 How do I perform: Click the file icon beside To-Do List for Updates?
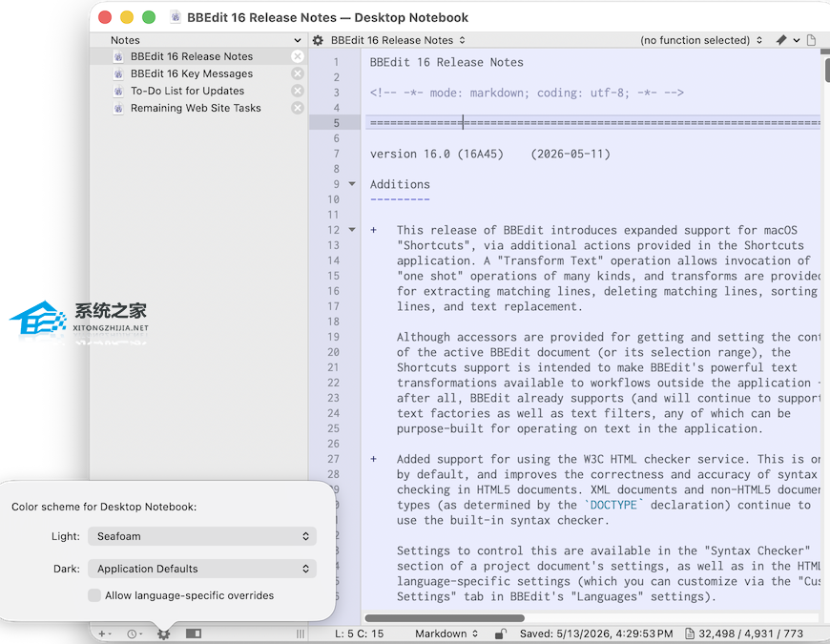[118, 91]
